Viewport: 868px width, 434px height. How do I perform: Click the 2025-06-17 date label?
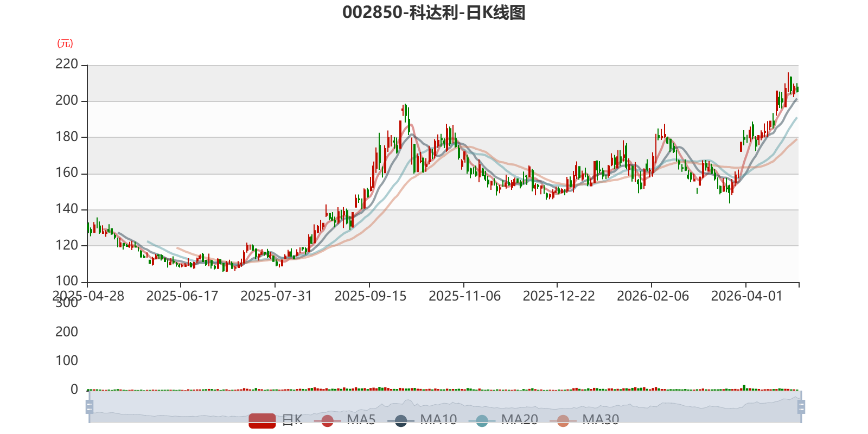[182, 296]
